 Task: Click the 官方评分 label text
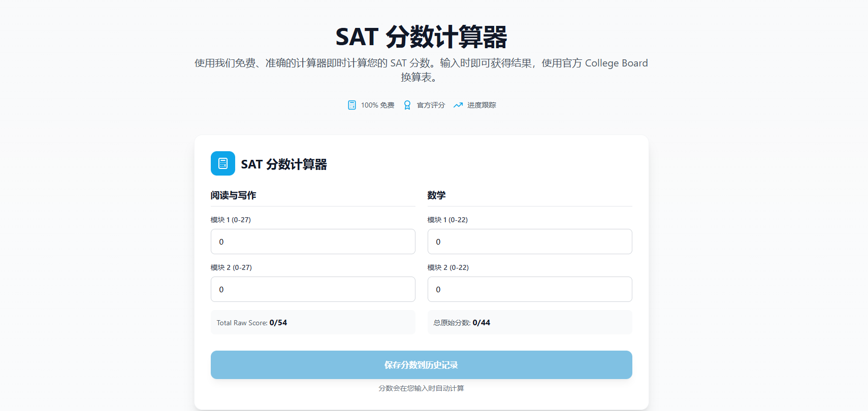pos(431,105)
